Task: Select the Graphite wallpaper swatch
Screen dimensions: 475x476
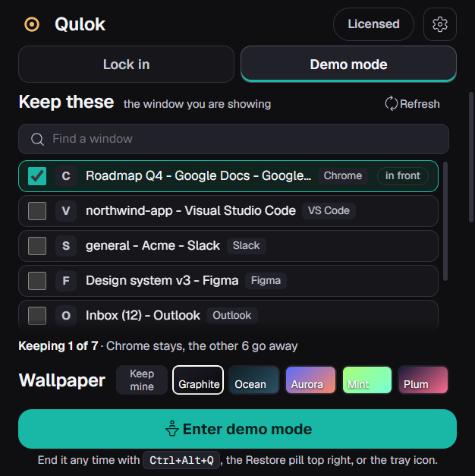Action: 198,380
